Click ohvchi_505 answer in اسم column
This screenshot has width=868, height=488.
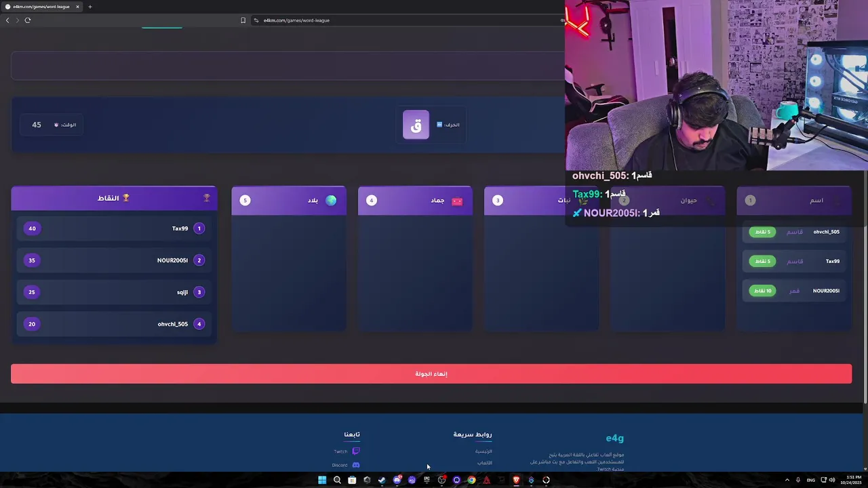[794, 232]
